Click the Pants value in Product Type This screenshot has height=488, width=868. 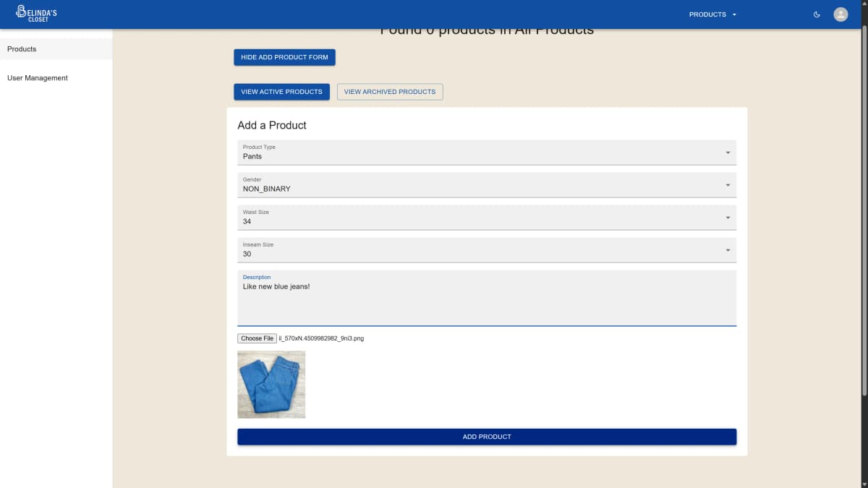tap(252, 156)
